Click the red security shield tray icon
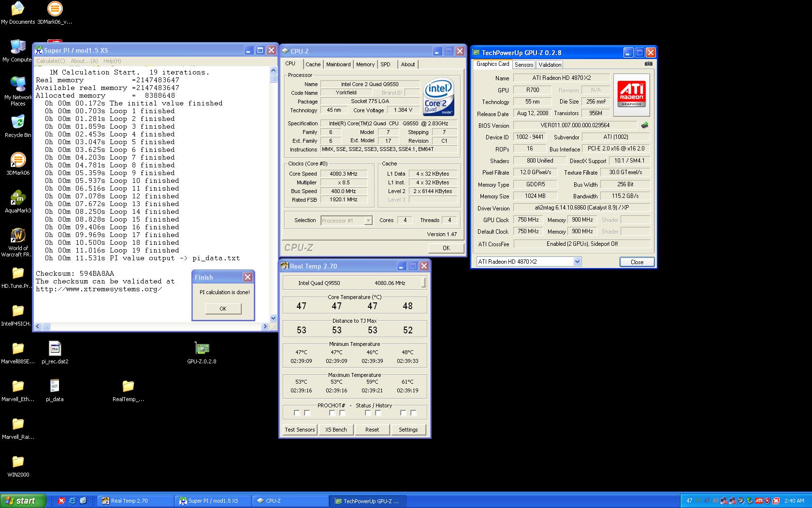Screen dimensions: 812x508 [767, 501]
